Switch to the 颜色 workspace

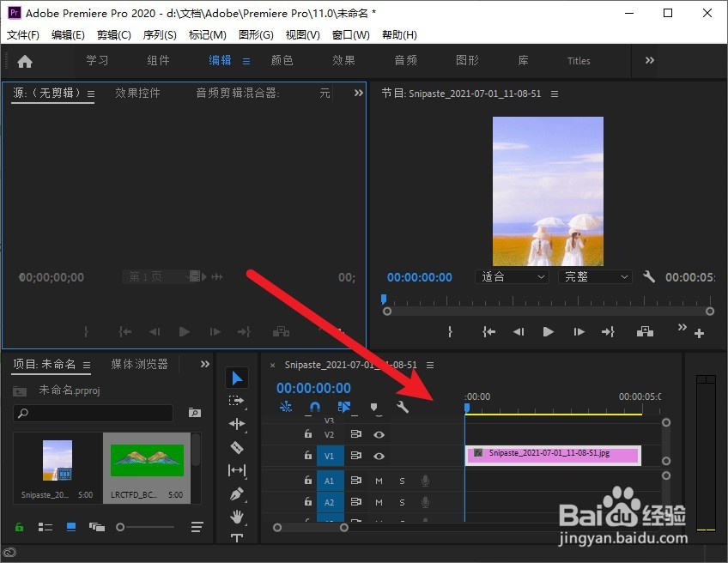pyautogui.click(x=282, y=60)
